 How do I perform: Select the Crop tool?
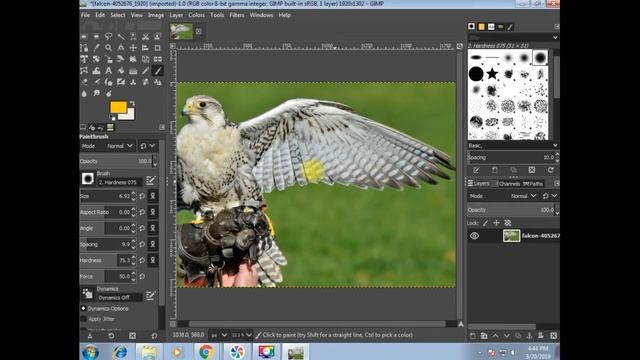(158, 48)
